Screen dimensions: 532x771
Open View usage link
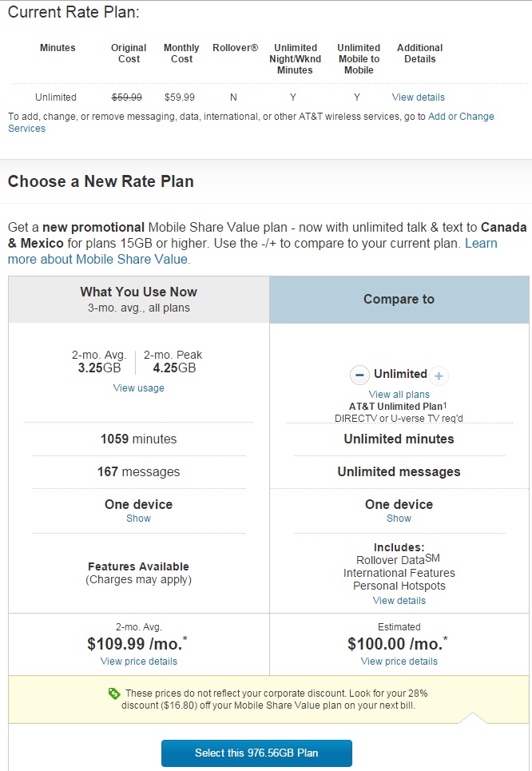(139, 388)
